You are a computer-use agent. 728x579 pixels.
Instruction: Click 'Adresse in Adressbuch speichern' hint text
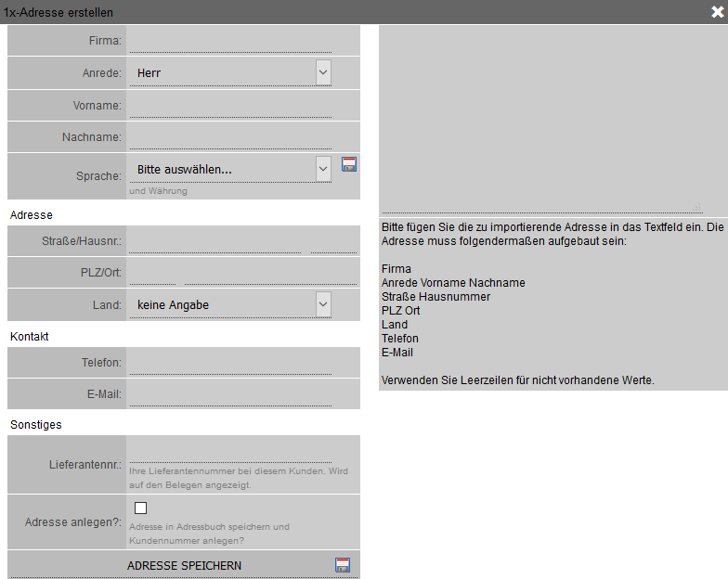tap(209, 534)
